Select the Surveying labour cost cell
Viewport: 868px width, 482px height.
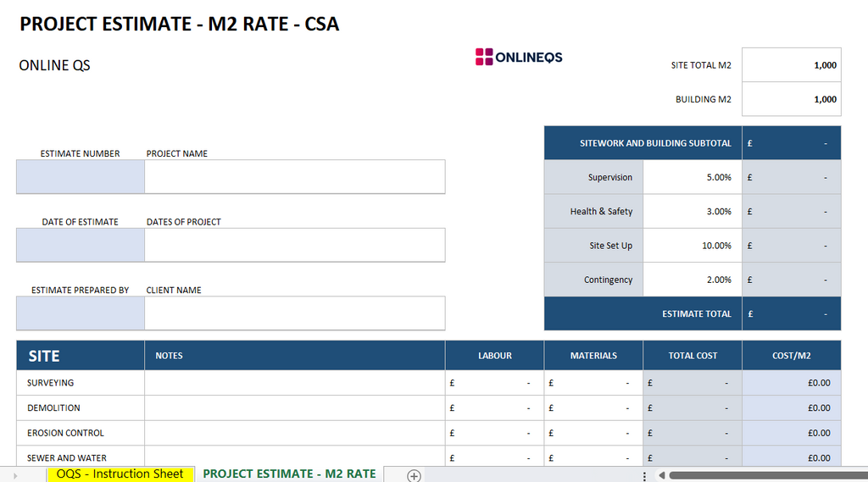(x=495, y=383)
